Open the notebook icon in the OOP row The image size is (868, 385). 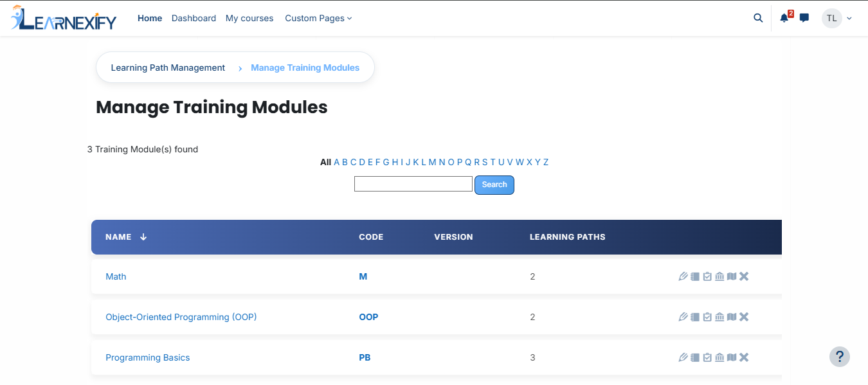click(695, 317)
